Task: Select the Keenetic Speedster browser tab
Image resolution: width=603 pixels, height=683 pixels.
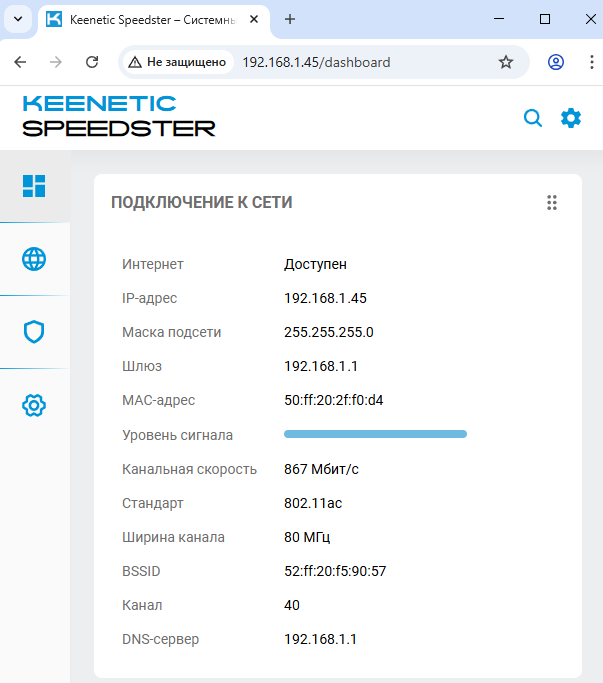Action: click(x=150, y=19)
